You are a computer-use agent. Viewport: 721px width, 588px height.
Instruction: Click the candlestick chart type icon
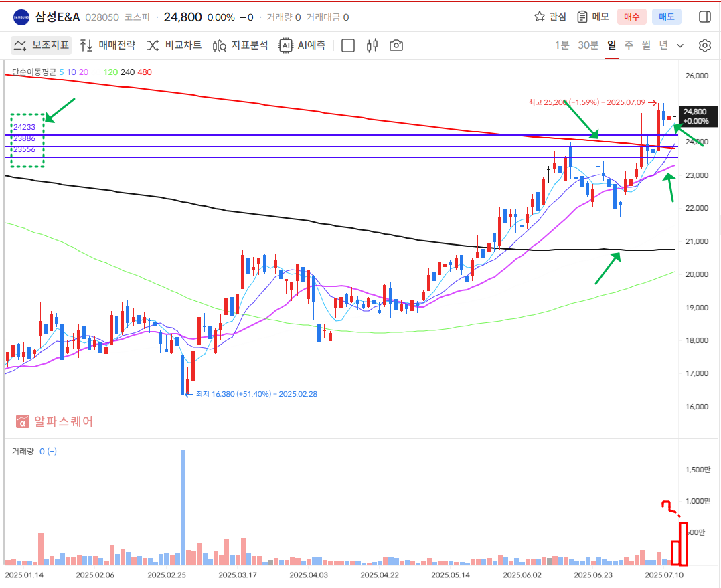click(372, 45)
